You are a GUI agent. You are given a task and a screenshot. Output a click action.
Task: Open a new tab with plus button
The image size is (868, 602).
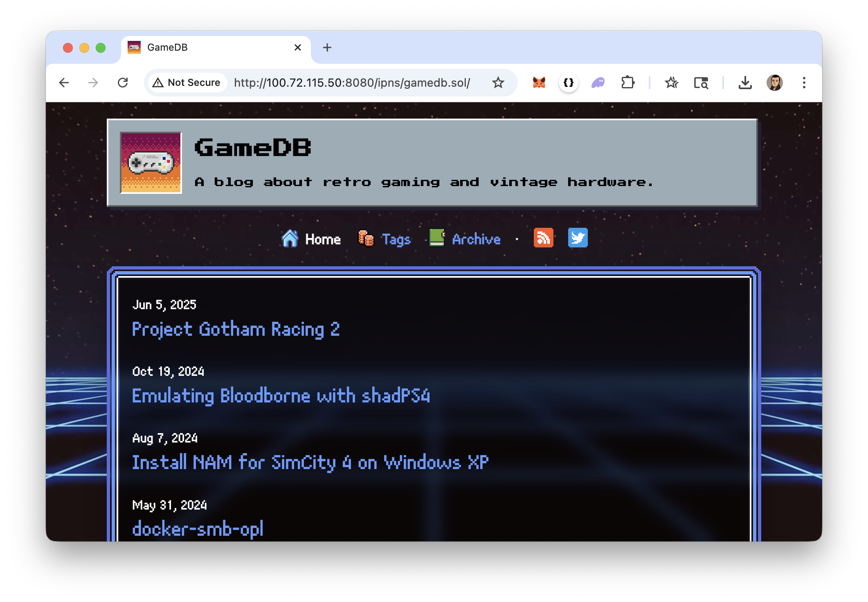pyautogui.click(x=327, y=48)
